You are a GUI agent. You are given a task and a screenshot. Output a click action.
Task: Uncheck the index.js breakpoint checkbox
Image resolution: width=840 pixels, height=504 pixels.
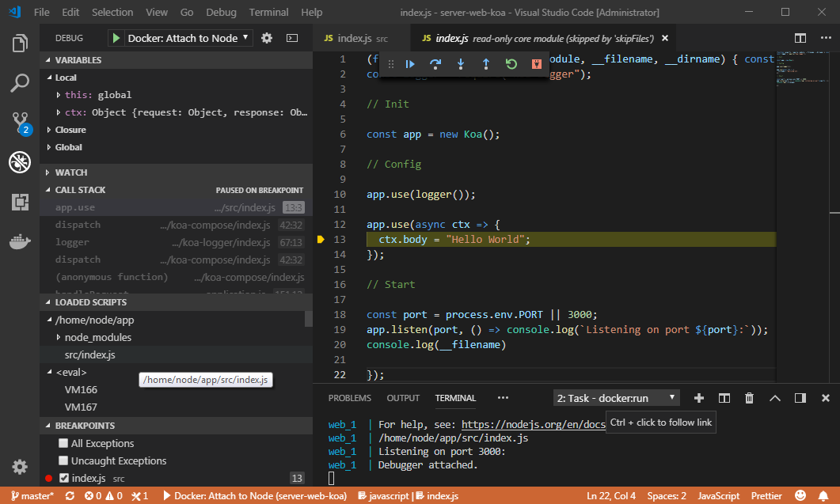click(x=63, y=478)
